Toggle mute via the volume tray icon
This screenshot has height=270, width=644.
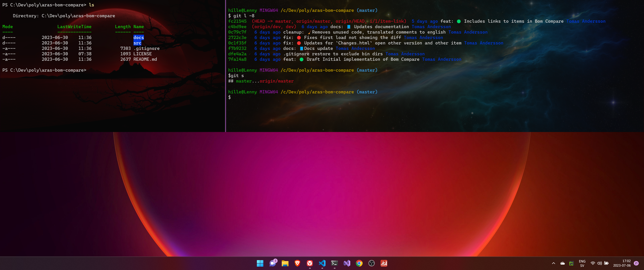pyautogui.click(x=600, y=263)
